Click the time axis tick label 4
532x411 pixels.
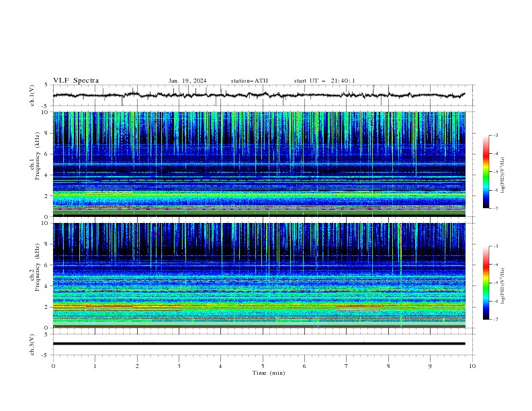[x=220, y=366]
